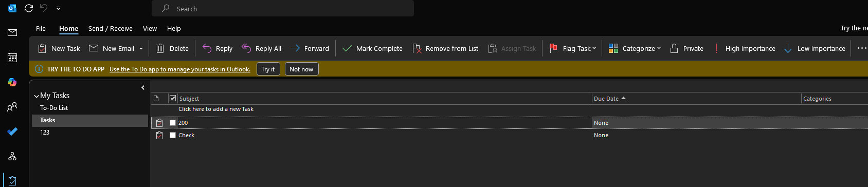Image resolution: width=868 pixels, height=187 pixels.
Task: Open the People contacts module
Action: [12, 107]
